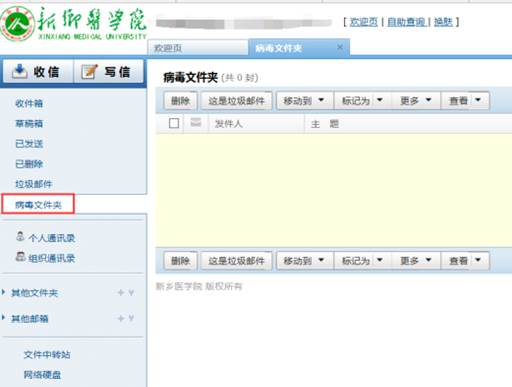Click the 自助查询 header link

(x=406, y=22)
